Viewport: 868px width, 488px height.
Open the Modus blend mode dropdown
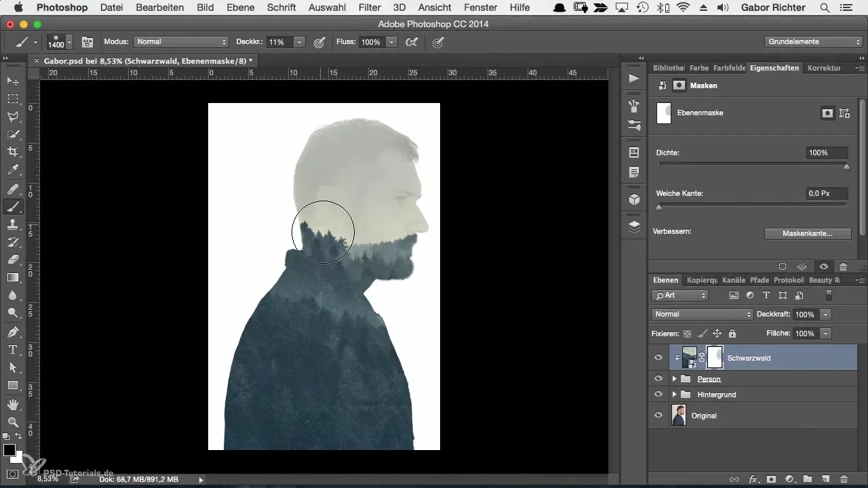pos(181,42)
